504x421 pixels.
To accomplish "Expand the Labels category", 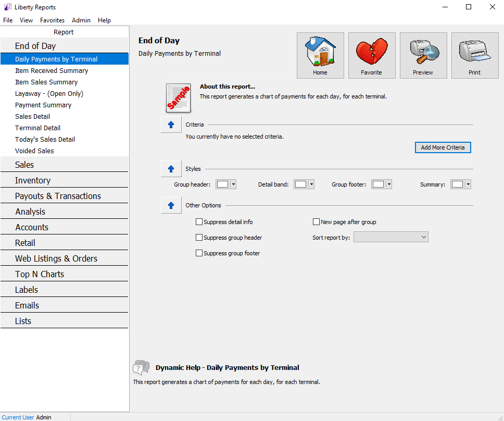I will (64, 290).
